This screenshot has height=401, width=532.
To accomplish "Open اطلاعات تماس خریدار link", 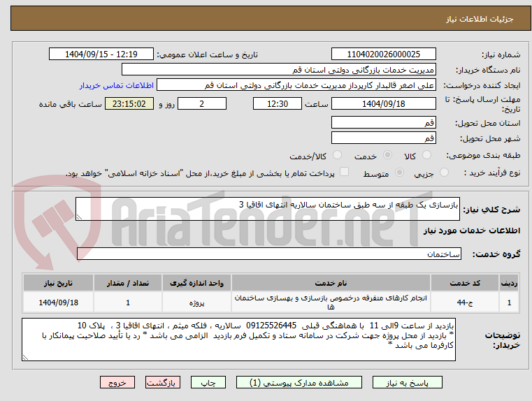I will (x=117, y=85).
